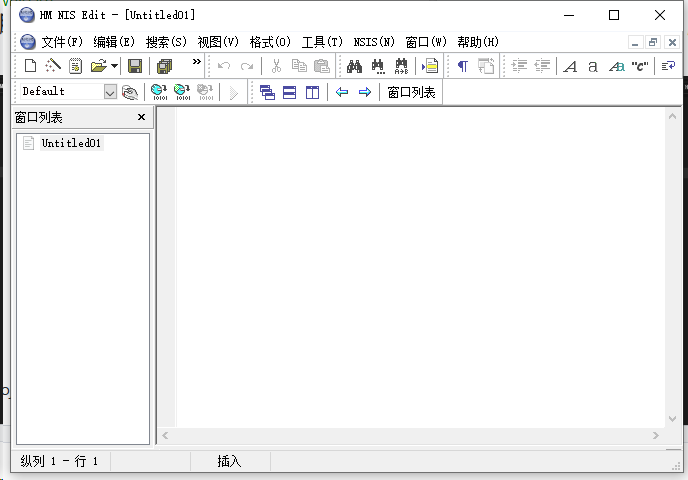
Task: Indent selected lines icon
Action: pyautogui.click(x=520, y=66)
